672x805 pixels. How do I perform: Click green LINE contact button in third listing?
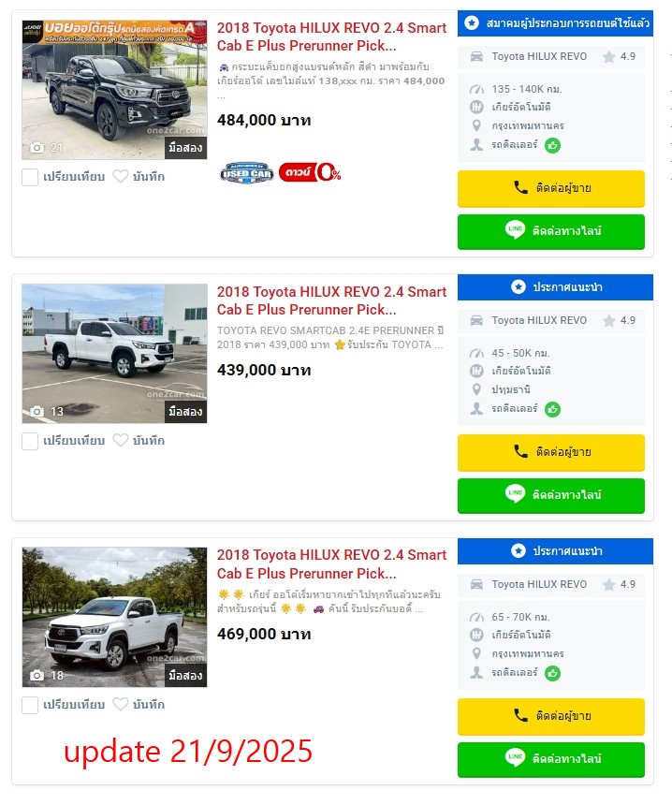(551, 759)
